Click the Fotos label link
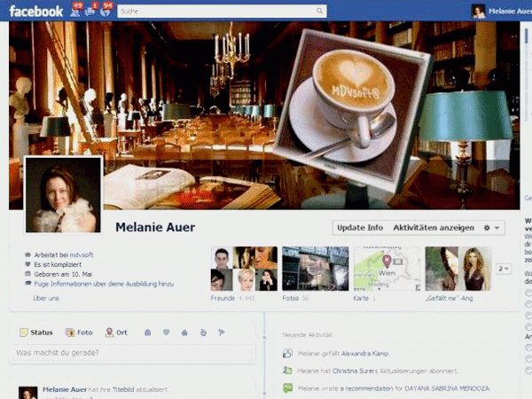The height and width of the screenshot is (399, 532). [x=291, y=298]
